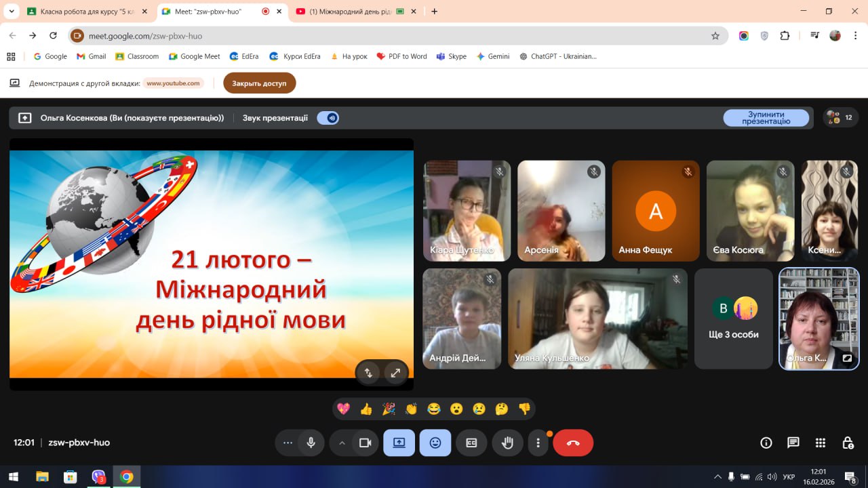Turn on captions with the CC icon
Viewport: 868px width, 488px height.
[471, 443]
